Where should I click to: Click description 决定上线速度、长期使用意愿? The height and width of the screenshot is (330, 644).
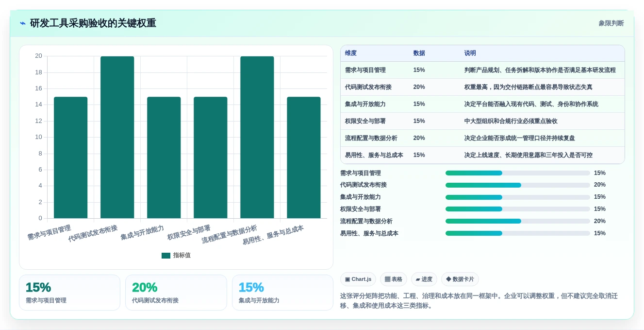pos(528,155)
